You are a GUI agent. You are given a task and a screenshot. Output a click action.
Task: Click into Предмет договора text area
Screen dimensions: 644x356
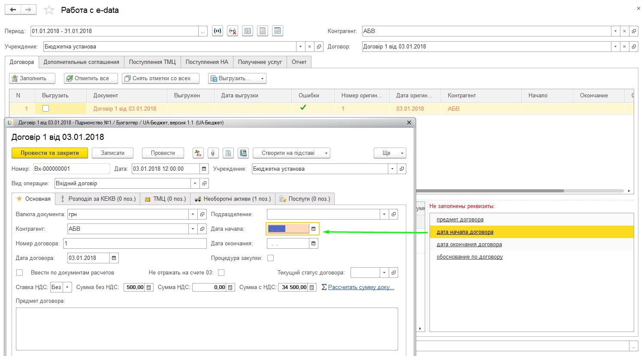(207, 329)
